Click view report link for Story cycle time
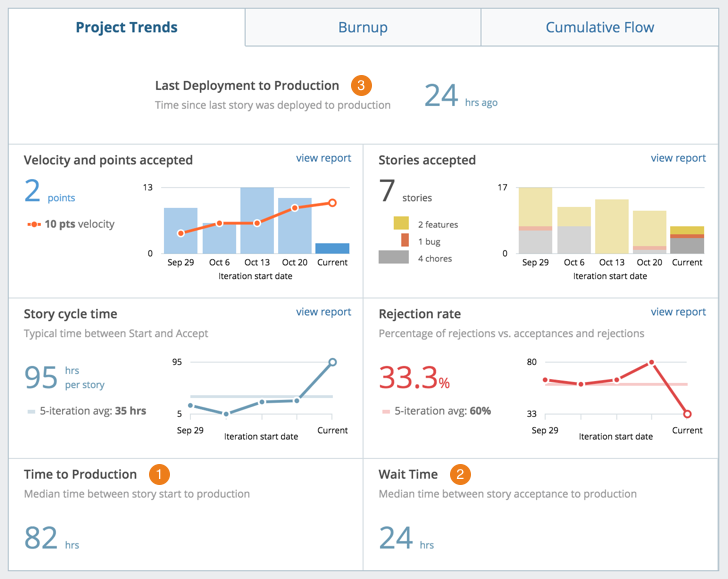This screenshot has height=579, width=728. tap(323, 312)
